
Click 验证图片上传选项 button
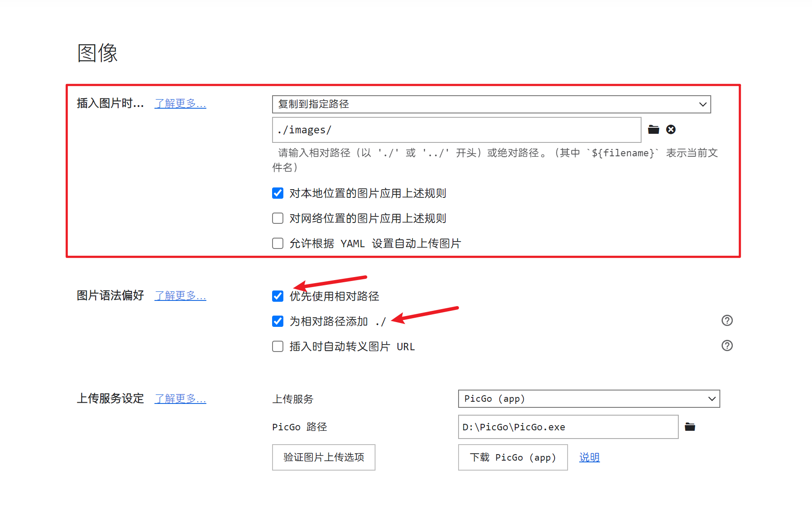click(324, 457)
